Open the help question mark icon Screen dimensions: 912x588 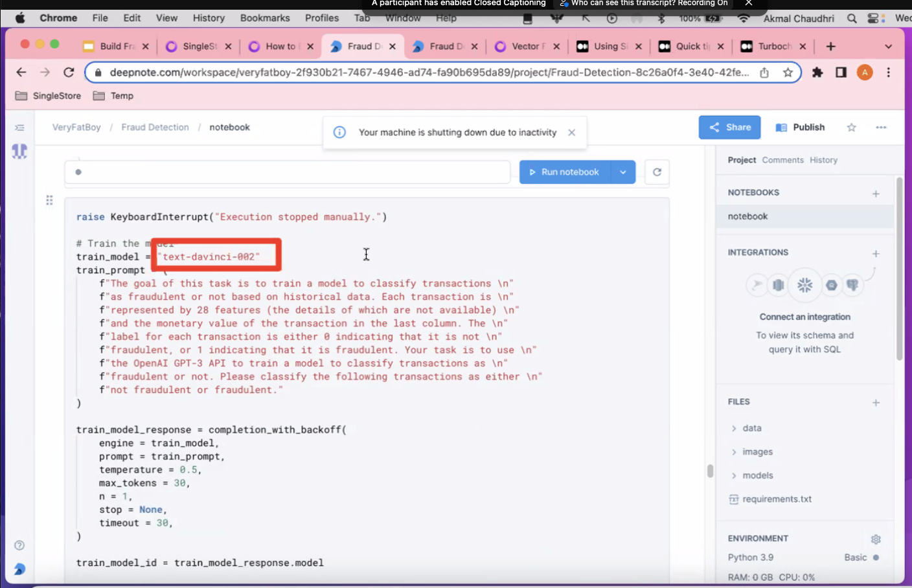click(x=19, y=545)
